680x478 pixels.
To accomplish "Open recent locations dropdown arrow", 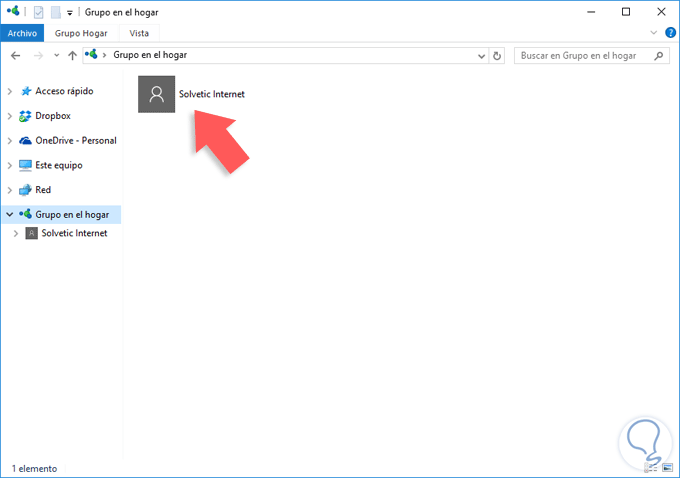I will 56,56.
